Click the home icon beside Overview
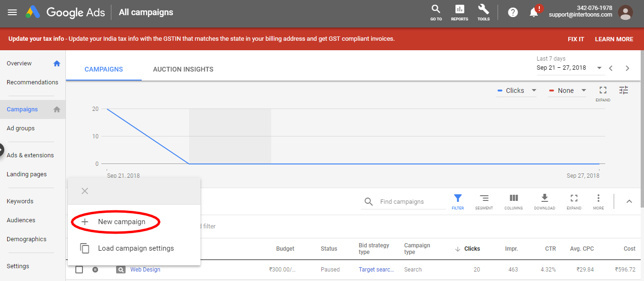The width and height of the screenshot is (644, 281). pos(57,63)
